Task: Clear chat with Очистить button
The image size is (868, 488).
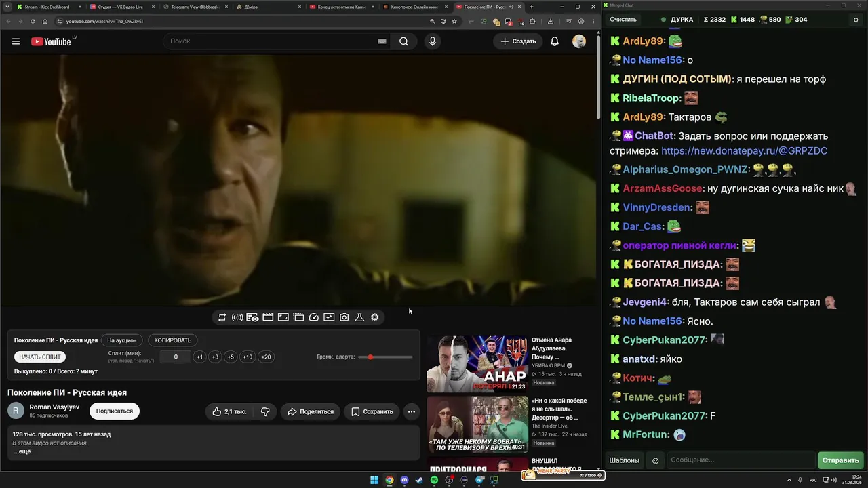Action: pyautogui.click(x=623, y=20)
